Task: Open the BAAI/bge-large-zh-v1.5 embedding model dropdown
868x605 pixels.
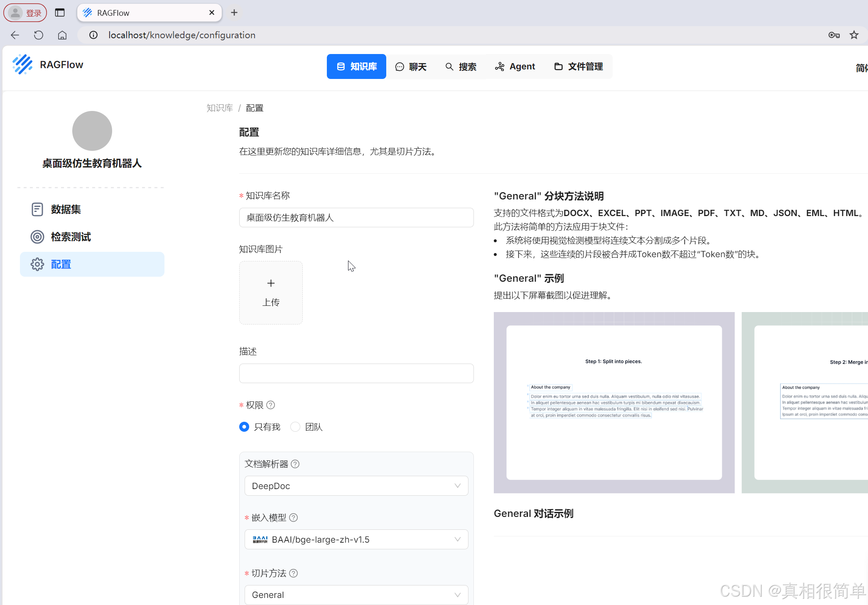Action: point(356,539)
